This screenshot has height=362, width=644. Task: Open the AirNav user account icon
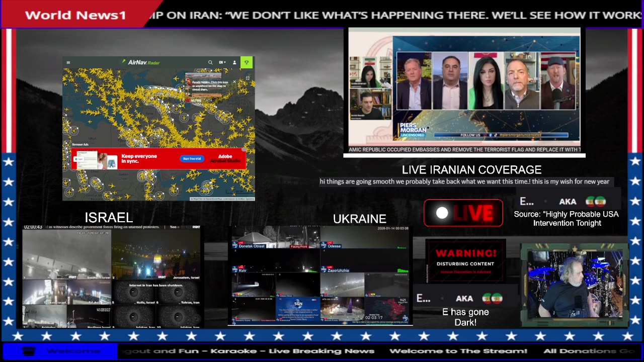click(234, 62)
